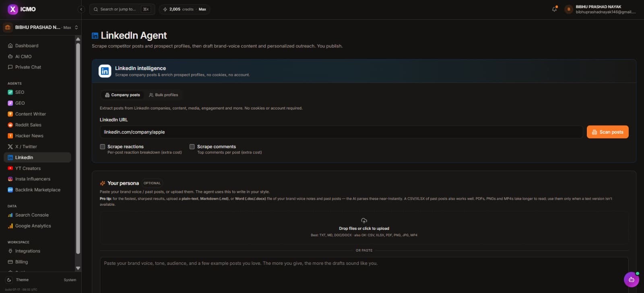644x293 pixels.
Task: Click the purple chatbot assistant icon
Action: click(x=631, y=279)
